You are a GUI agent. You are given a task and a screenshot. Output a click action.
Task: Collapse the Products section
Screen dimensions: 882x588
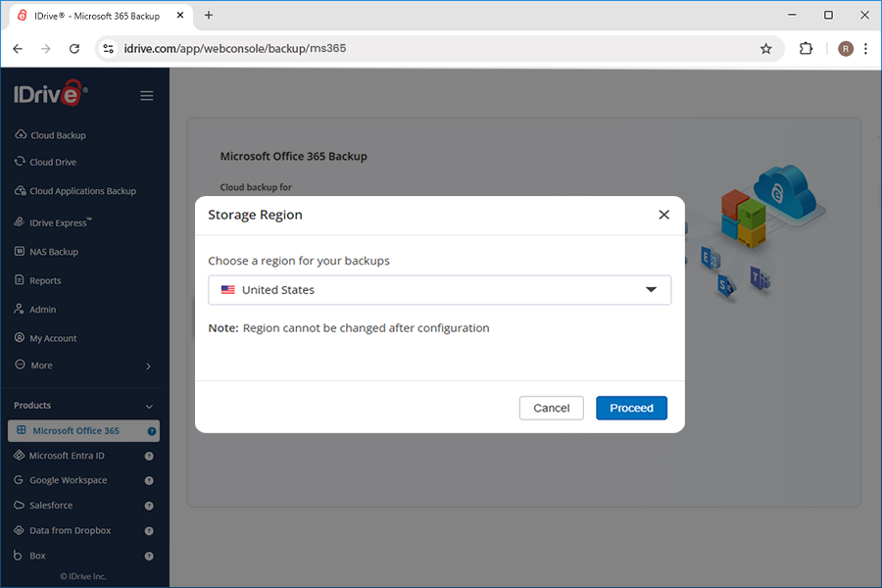pyautogui.click(x=149, y=407)
